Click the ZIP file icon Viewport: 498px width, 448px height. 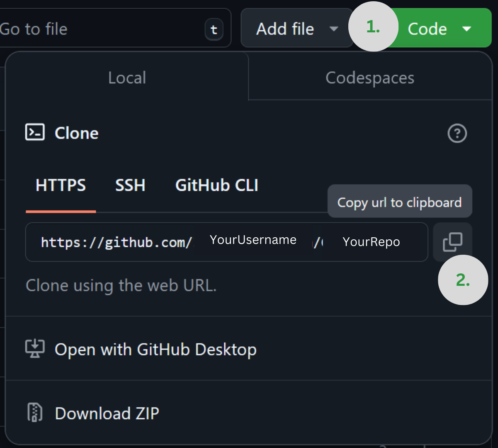[35, 413]
